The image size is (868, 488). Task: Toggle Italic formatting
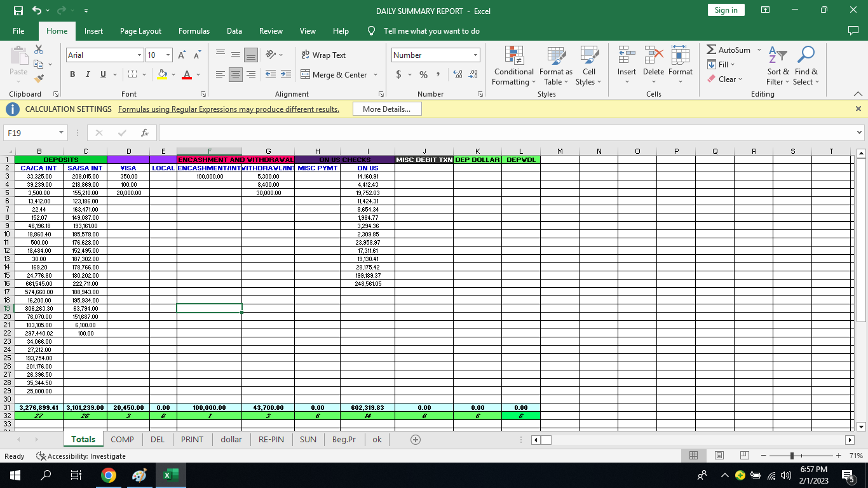click(x=88, y=74)
